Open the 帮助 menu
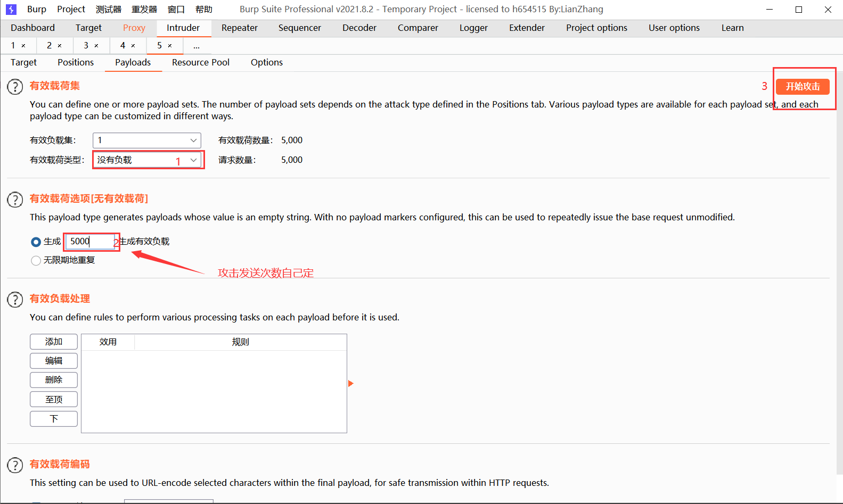 tap(204, 9)
